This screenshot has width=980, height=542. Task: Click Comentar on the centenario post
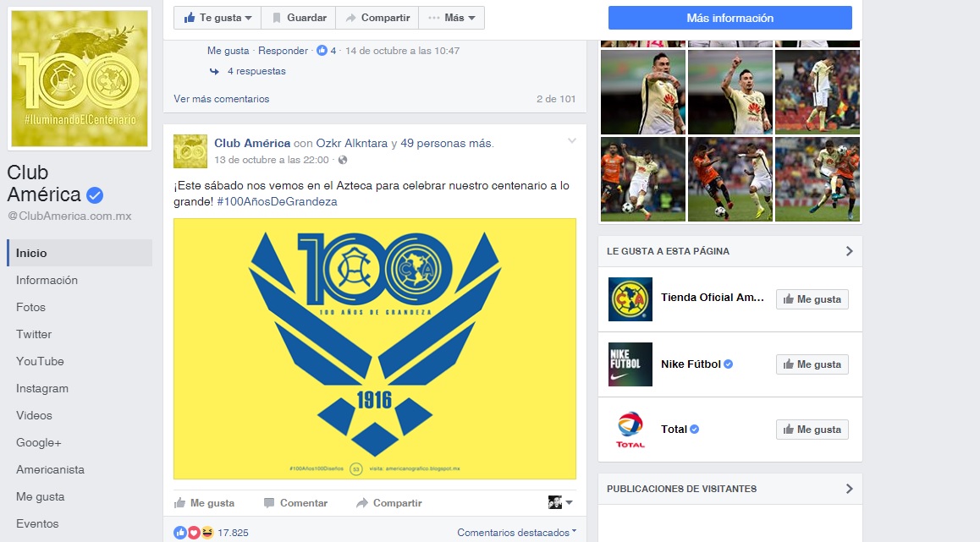[x=295, y=502]
